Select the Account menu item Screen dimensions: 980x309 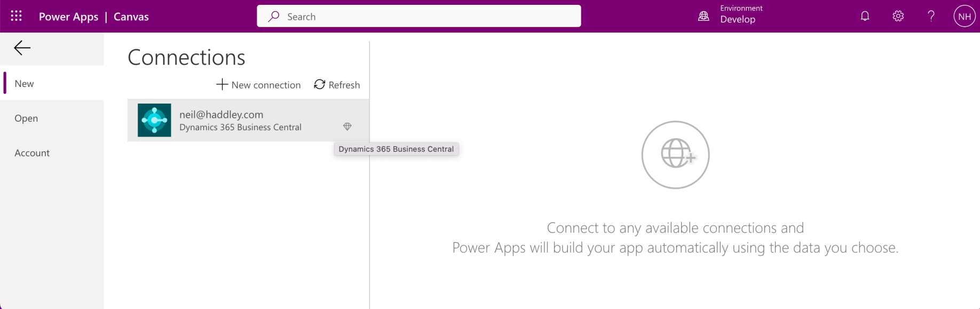(x=32, y=153)
